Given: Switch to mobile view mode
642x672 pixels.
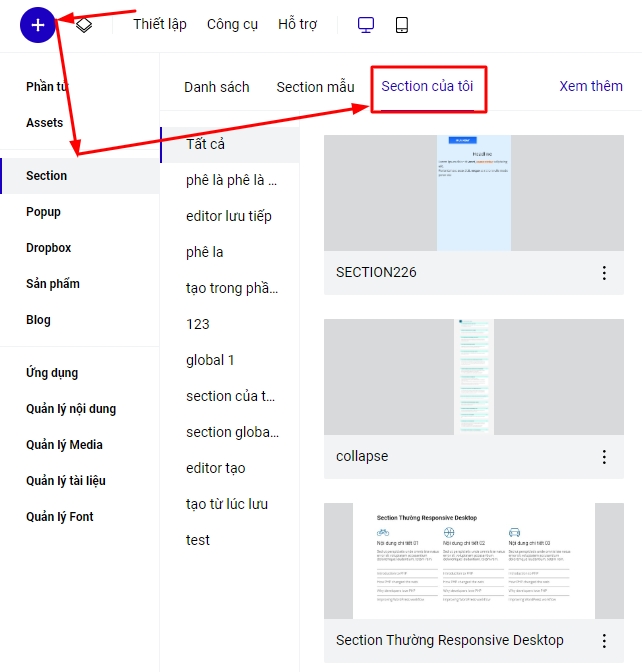Looking at the screenshot, I should tap(402, 25).
